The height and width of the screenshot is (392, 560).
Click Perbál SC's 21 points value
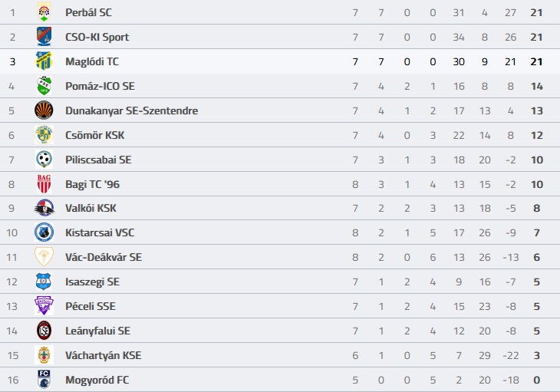536,12
